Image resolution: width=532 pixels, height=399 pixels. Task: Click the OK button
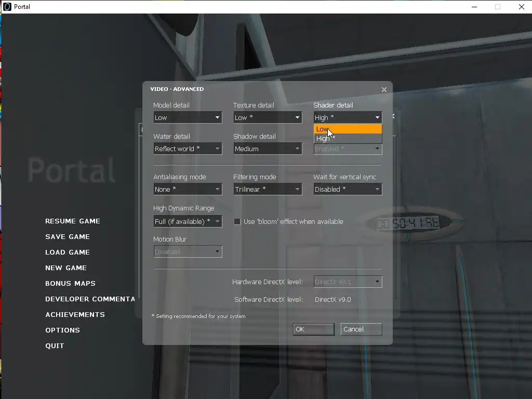(x=313, y=329)
